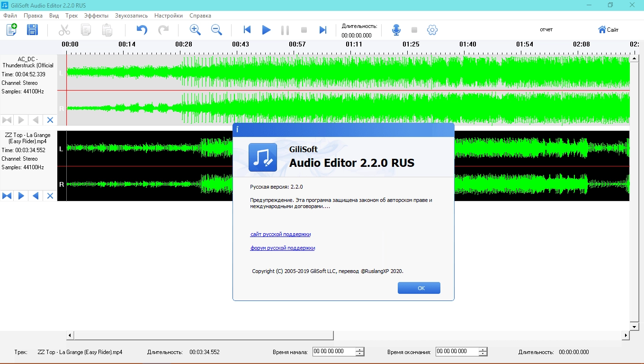644x364 pixels.
Task: Jump to the start of the track
Action: point(247,30)
